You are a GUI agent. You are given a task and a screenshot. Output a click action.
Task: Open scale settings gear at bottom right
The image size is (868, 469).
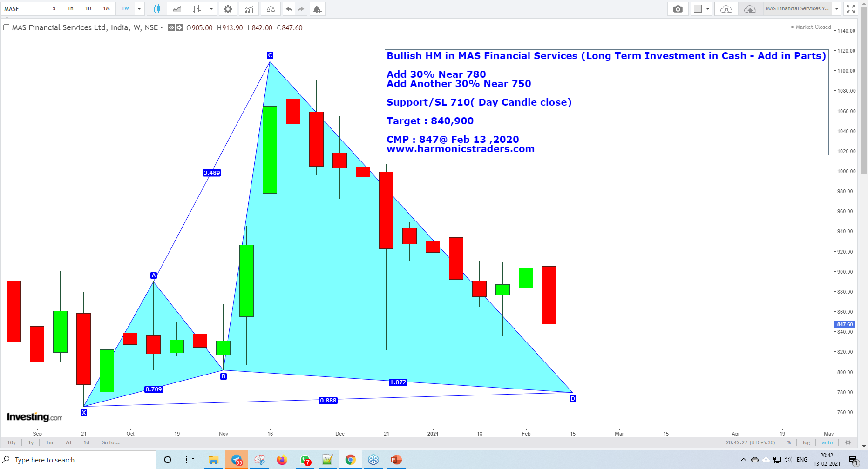[x=848, y=442]
